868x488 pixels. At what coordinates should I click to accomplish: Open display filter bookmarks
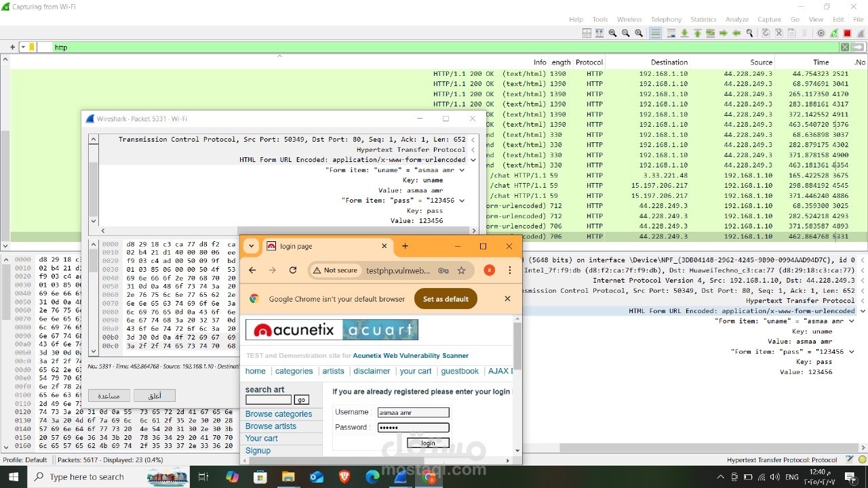coord(32,47)
